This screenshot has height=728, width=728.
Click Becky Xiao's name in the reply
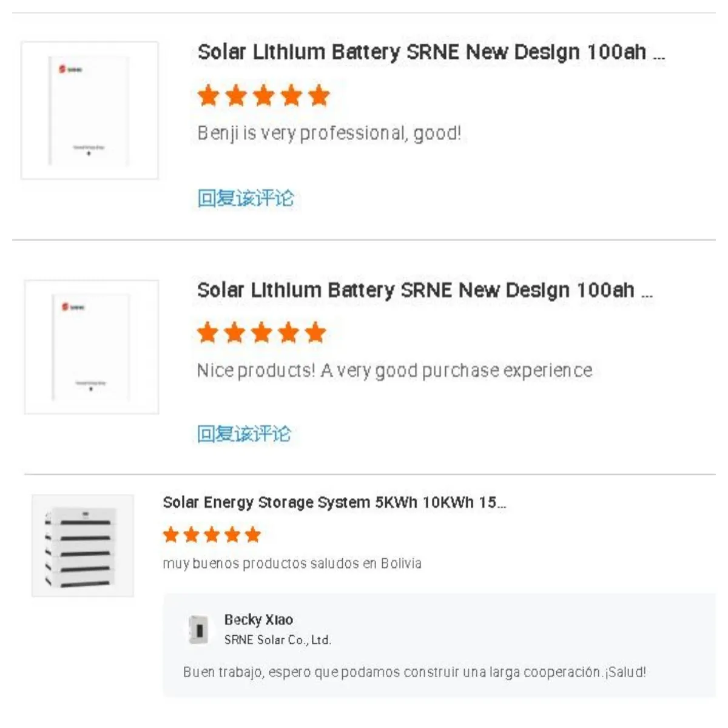tap(258, 620)
